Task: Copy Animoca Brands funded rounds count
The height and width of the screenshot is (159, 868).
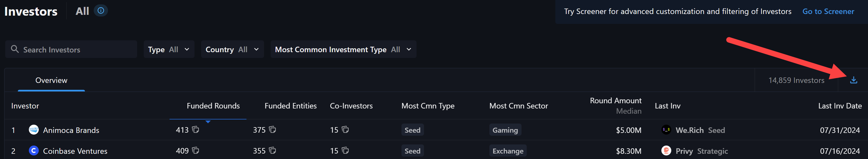Action: click(x=195, y=130)
